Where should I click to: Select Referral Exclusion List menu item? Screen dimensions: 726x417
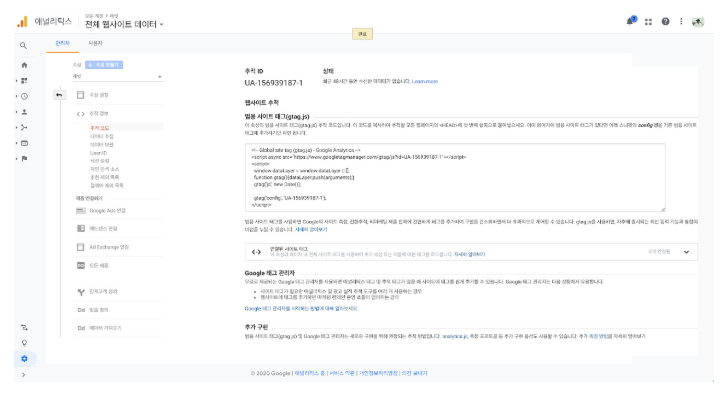coord(104,177)
